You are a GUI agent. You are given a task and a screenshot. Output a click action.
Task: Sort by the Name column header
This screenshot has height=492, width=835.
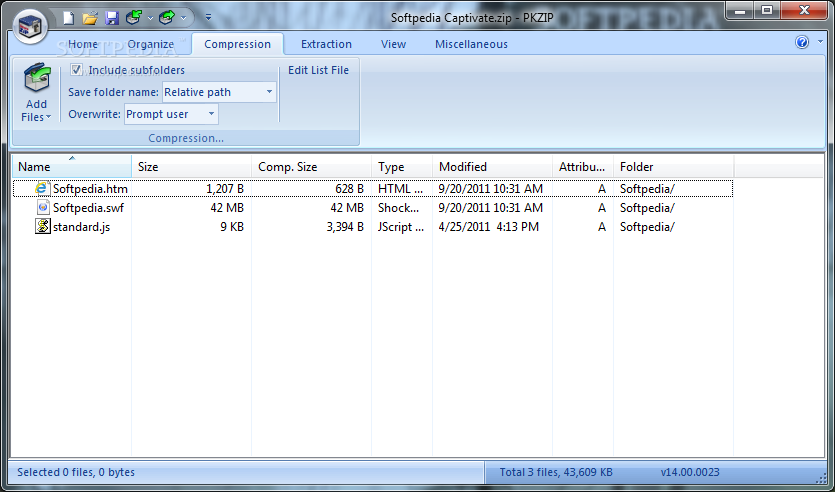tap(72, 167)
